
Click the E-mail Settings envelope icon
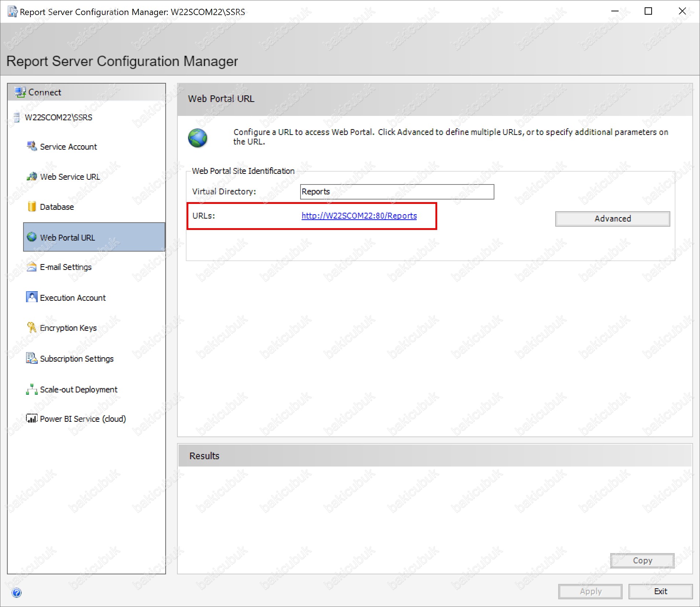pos(32,267)
